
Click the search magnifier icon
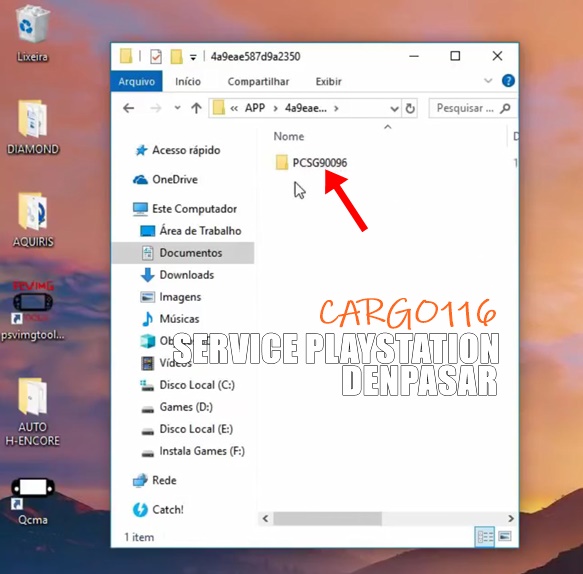(x=505, y=108)
